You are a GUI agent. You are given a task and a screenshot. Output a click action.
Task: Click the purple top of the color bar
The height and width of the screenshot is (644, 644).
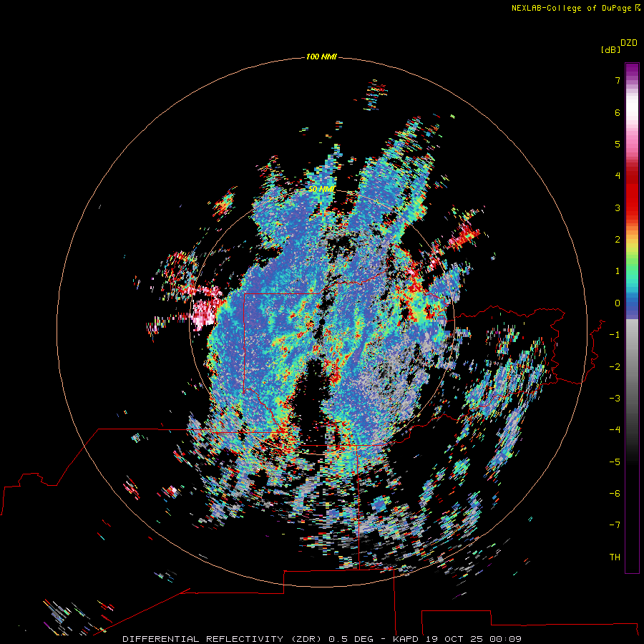(632, 70)
